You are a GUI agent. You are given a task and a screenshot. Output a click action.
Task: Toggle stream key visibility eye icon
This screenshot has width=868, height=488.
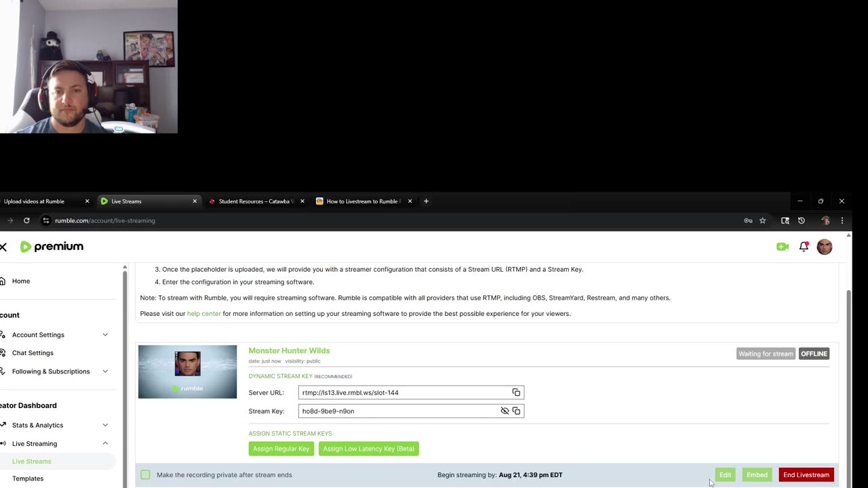(505, 411)
